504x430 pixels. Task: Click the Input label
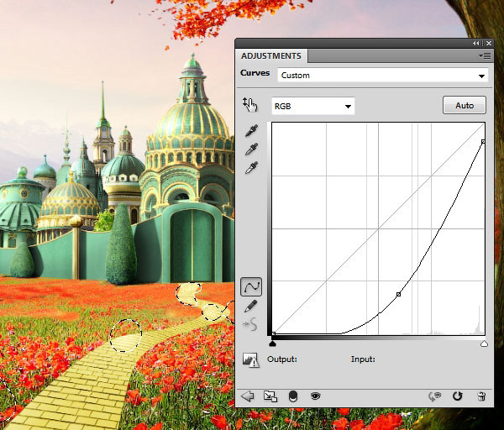pyautogui.click(x=363, y=359)
